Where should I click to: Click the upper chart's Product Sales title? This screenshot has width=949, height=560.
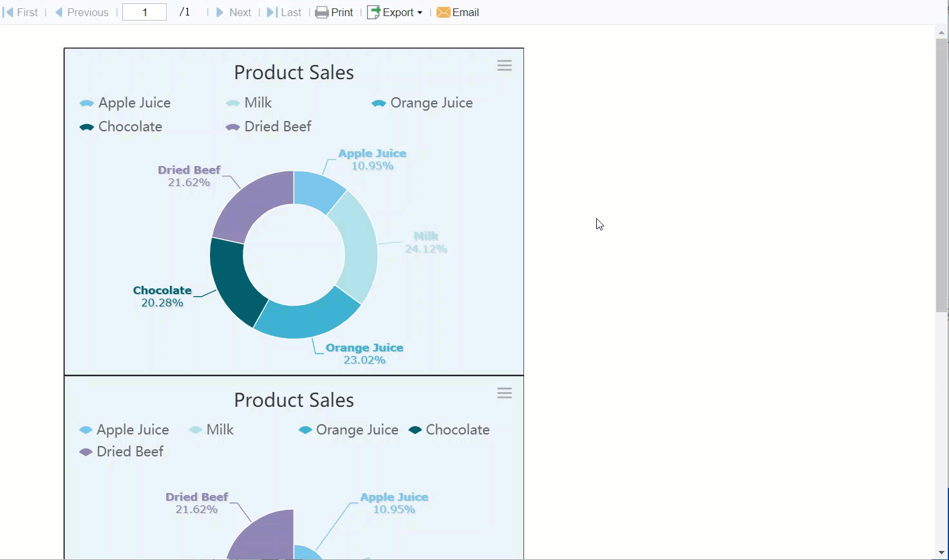click(x=294, y=73)
